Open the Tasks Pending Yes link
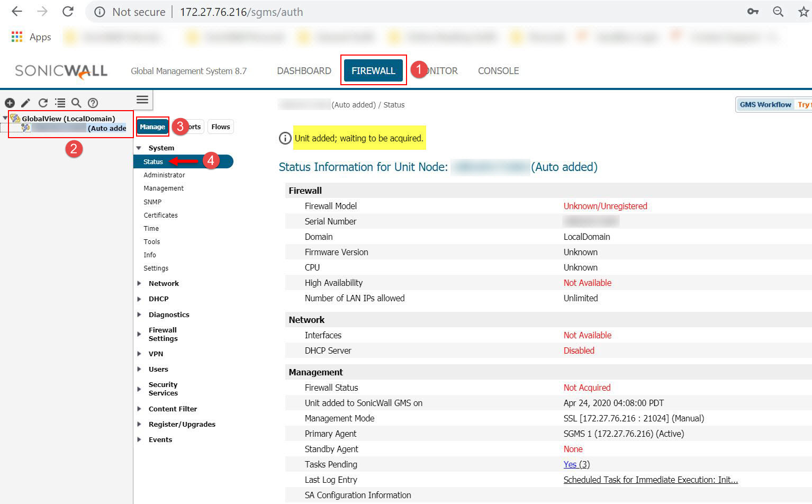Viewport: 812px width, 504px height. click(570, 464)
